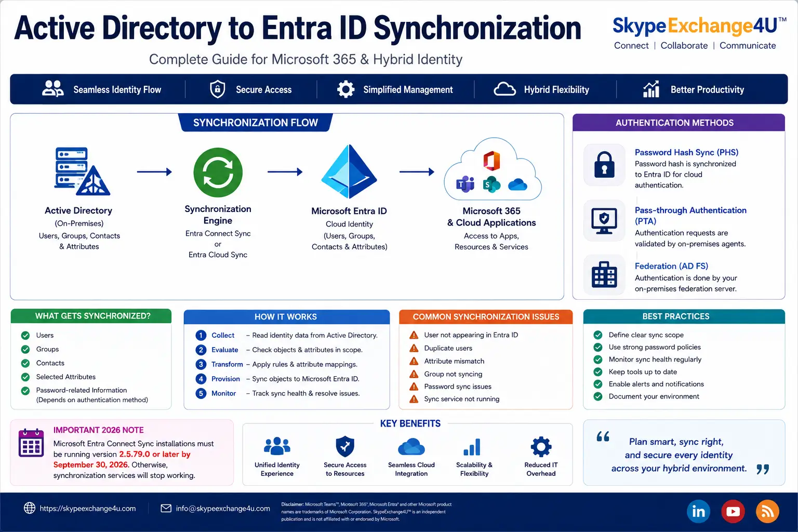Click the checkmark next to Keep tools up to date
Image resolution: width=798 pixels, height=532 pixels.
coord(598,372)
